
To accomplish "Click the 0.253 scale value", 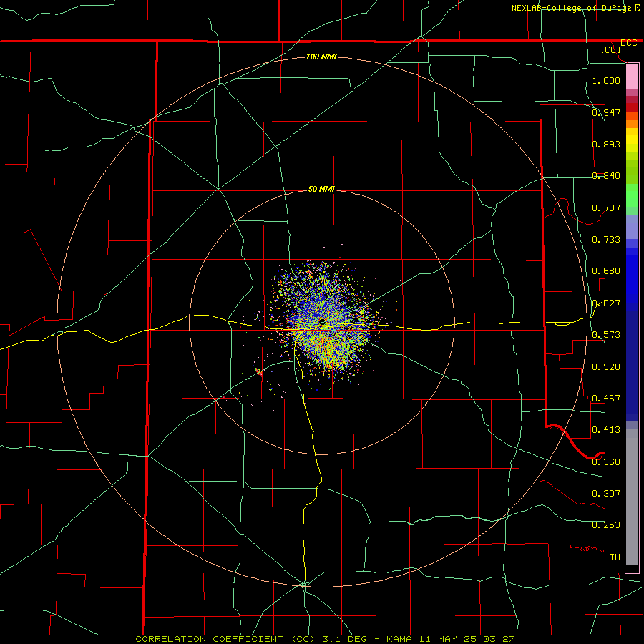I will [x=606, y=525].
